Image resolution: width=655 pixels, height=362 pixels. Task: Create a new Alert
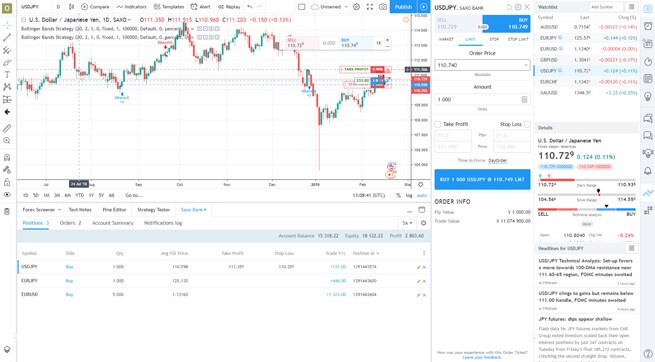point(201,7)
